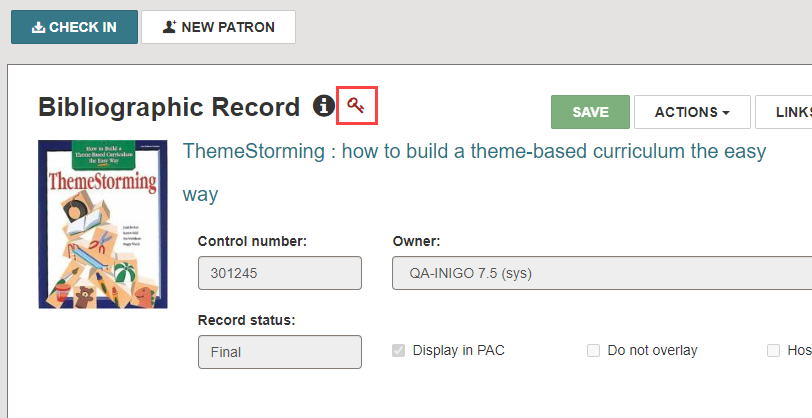Open the Links menu button

tap(784, 112)
